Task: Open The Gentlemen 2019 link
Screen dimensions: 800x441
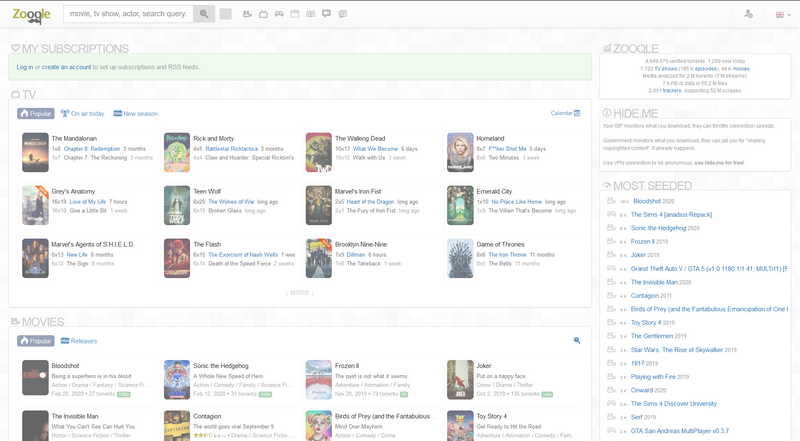Action: [x=659, y=336]
